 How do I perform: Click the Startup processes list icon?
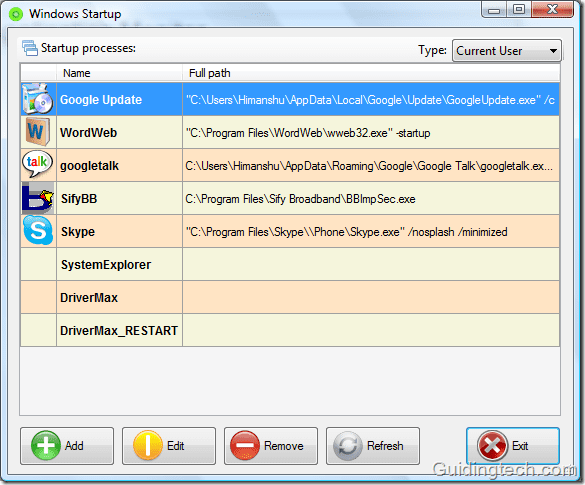click(29, 48)
